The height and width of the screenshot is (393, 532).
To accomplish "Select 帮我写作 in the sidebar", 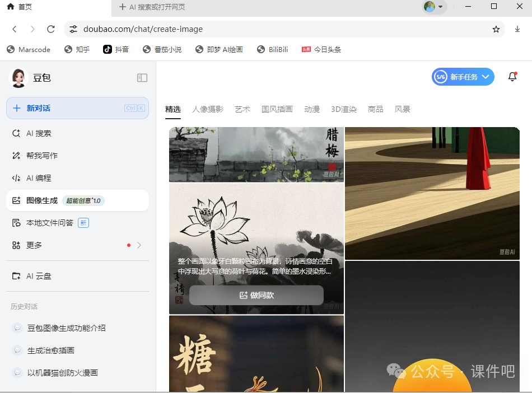I will click(x=43, y=156).
